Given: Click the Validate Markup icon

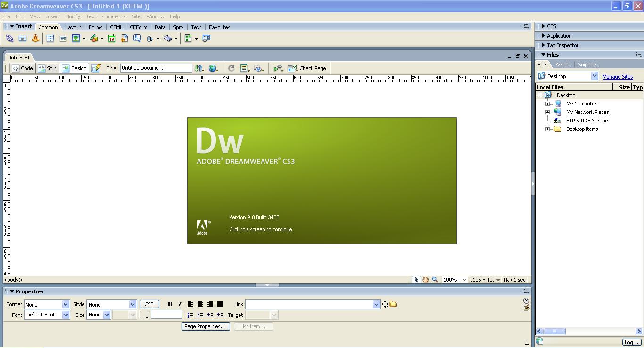Looking at the screenshot, I should tap(278, 68).
